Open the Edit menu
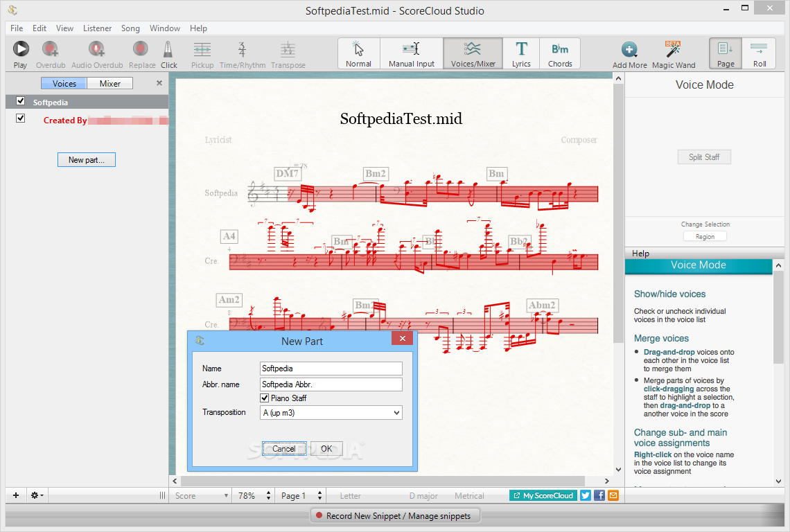Viewport: 790px width, 532px height. pyautogui.click(x=39, y=28)
